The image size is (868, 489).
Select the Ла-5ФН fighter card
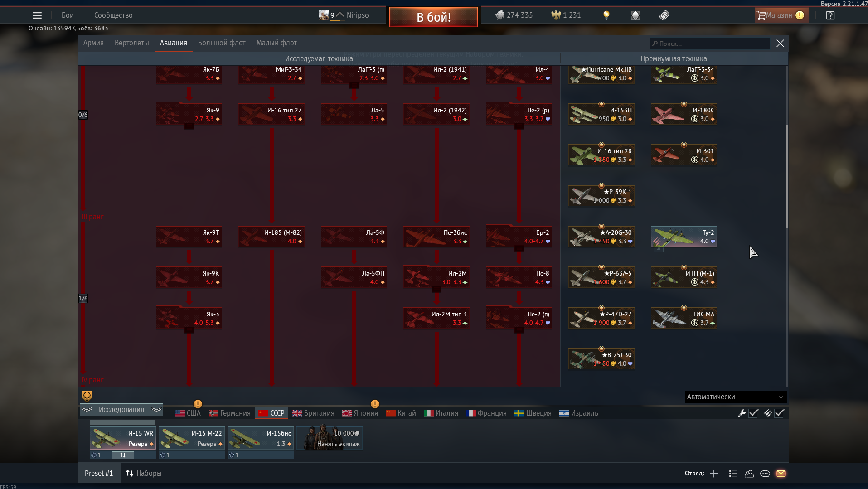pos(354,277)
